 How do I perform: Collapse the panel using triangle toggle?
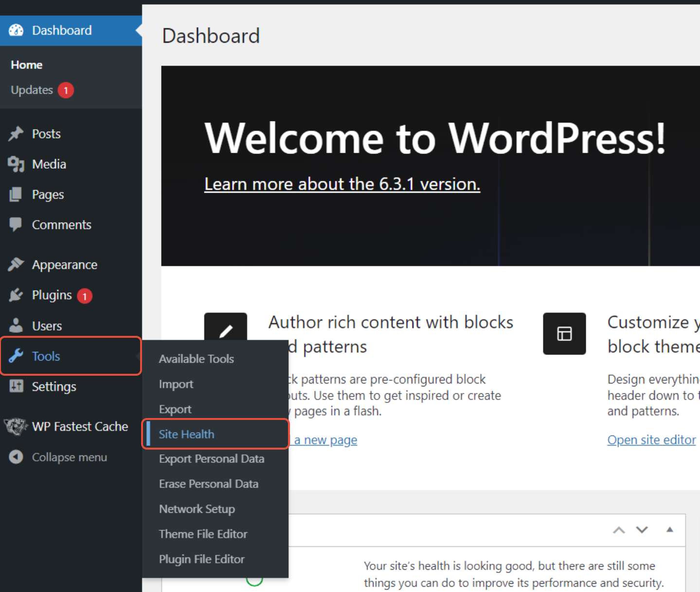[670, 530]
